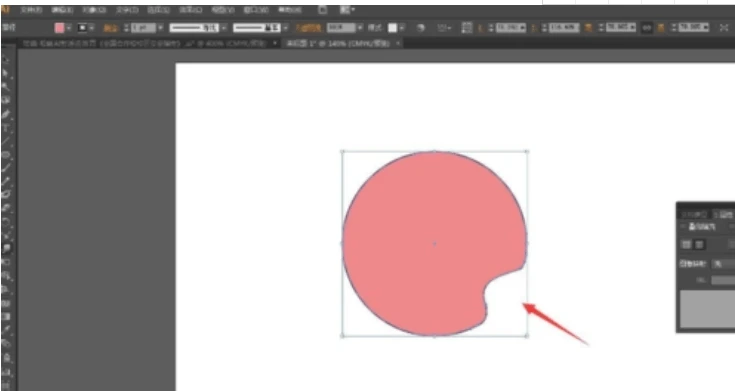Select the Ellipse shape tool
Image resolution: width=735 pixels, height=391 pixels.
6,154
